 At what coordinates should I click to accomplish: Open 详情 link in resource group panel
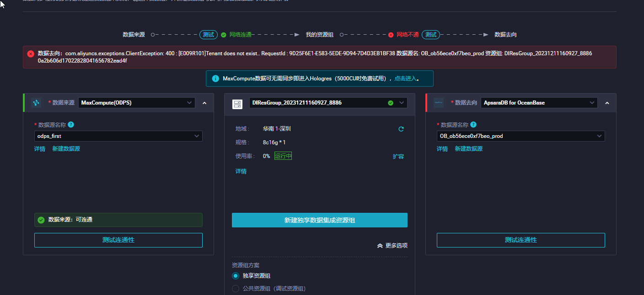(241, 171)
